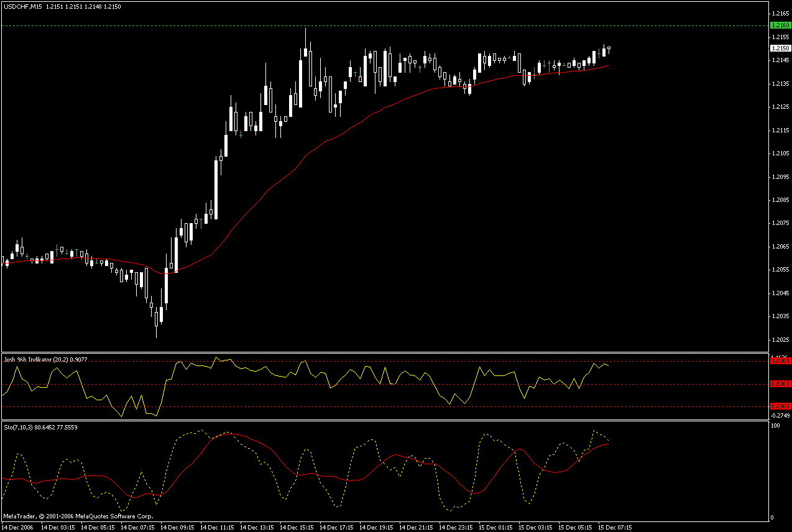The height and width of the screenshot is (532, 792).
Task: Click the 15 Dec 07:15 time label
Action: click(615, 527)
